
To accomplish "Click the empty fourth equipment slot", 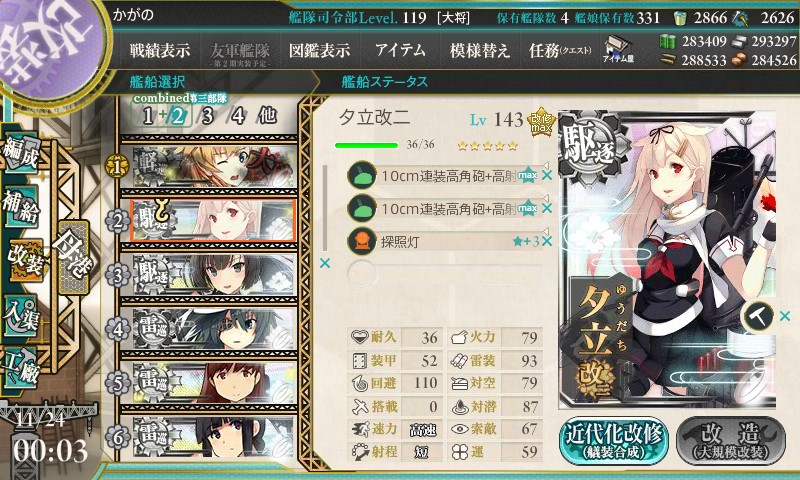I will pyautogui.click(x=445, y=273).
